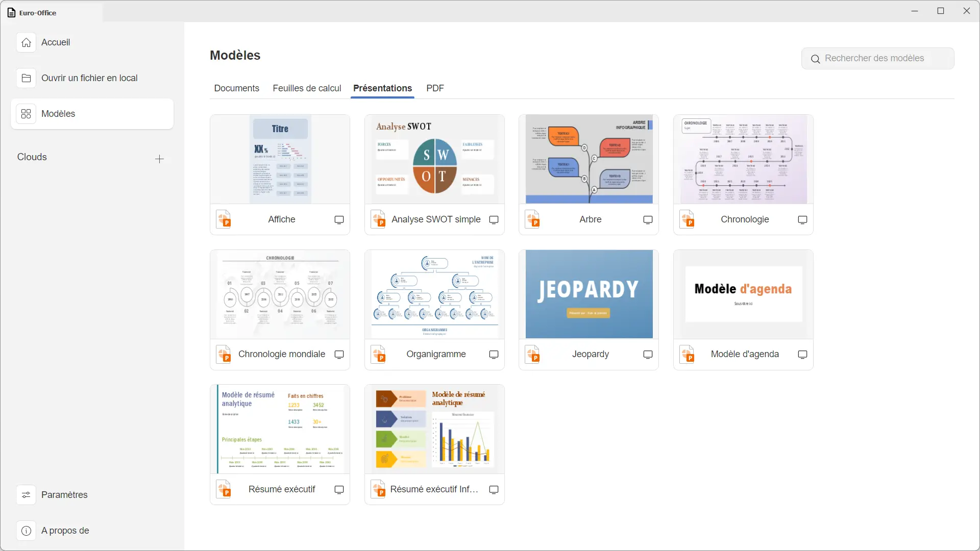The width and height of the screenshot is (980, 551).
Task: Click the folder icon for Ouvrir un fichier
Action: click(26, 78)
